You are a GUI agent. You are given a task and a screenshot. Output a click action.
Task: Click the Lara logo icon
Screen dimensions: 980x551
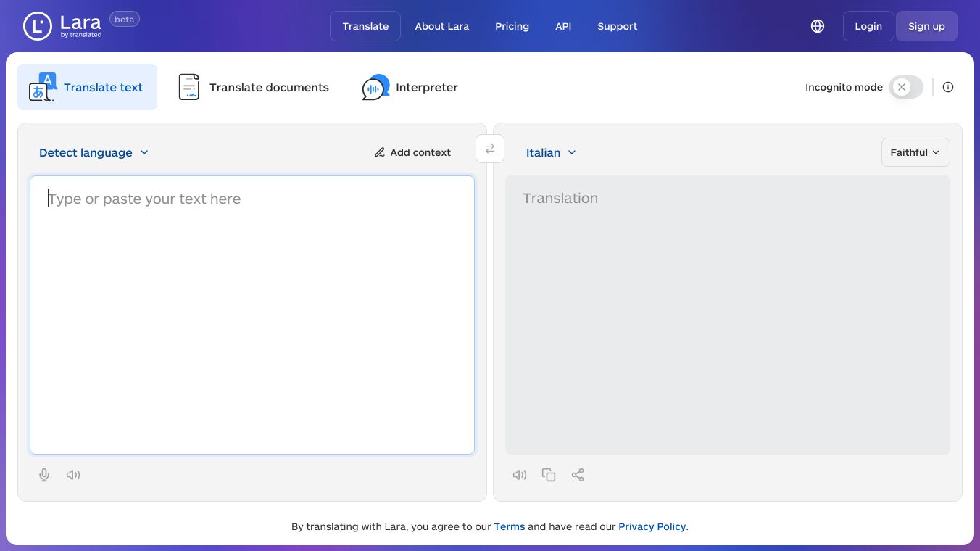point(38,26)
